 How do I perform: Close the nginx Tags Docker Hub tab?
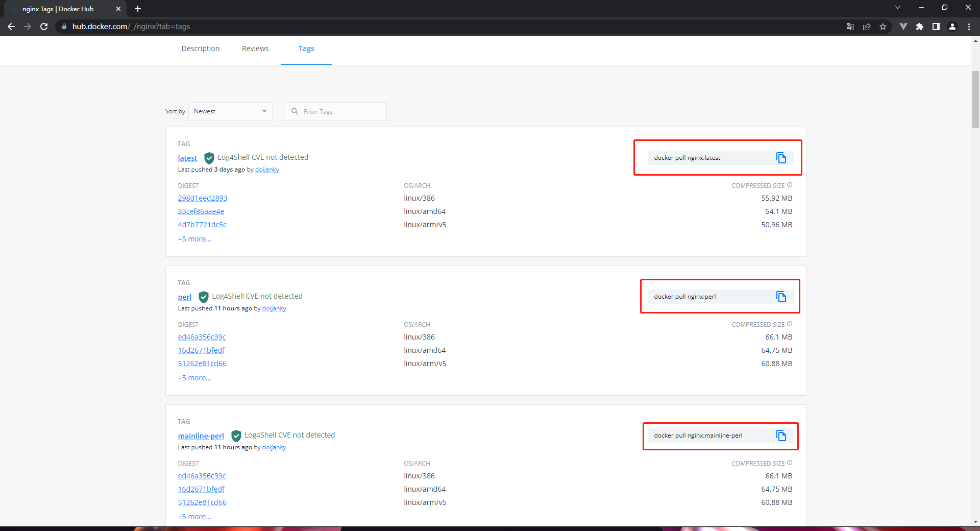118,9
